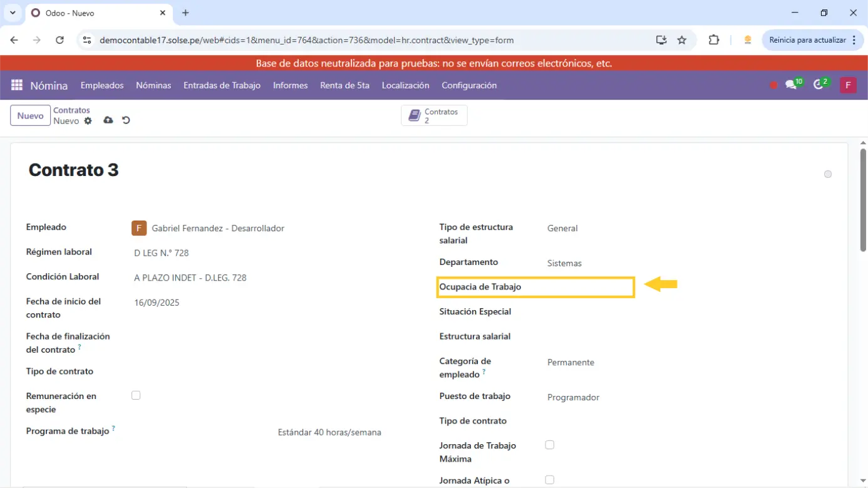Open the Contratos 2 smart button

coord(434,116)
